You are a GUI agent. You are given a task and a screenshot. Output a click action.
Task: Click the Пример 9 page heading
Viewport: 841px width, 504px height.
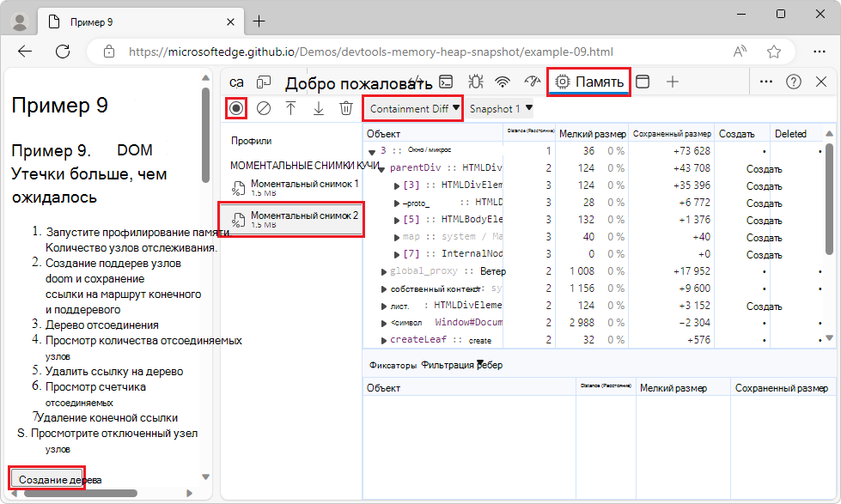tap(59, 105)
